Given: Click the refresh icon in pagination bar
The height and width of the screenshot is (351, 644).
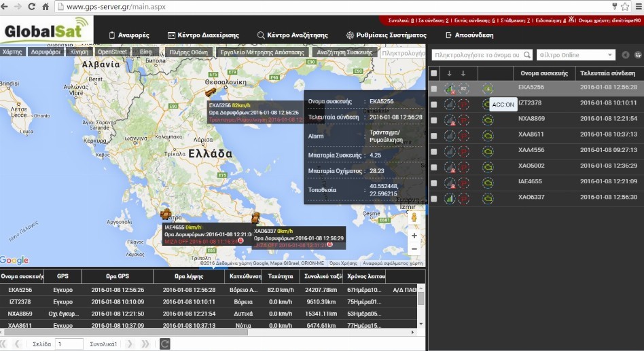Looking at the screenshot, I should [164, 344].
